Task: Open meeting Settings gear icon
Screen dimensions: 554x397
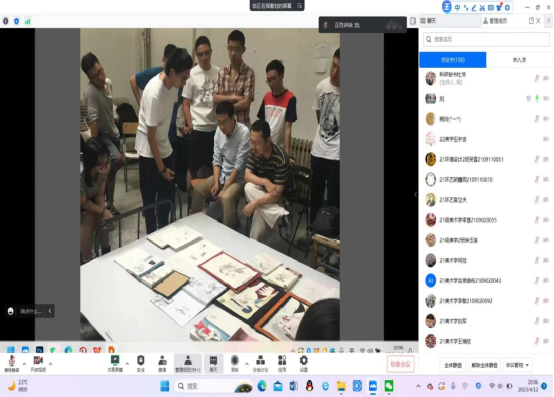Action: click(303, 364)
